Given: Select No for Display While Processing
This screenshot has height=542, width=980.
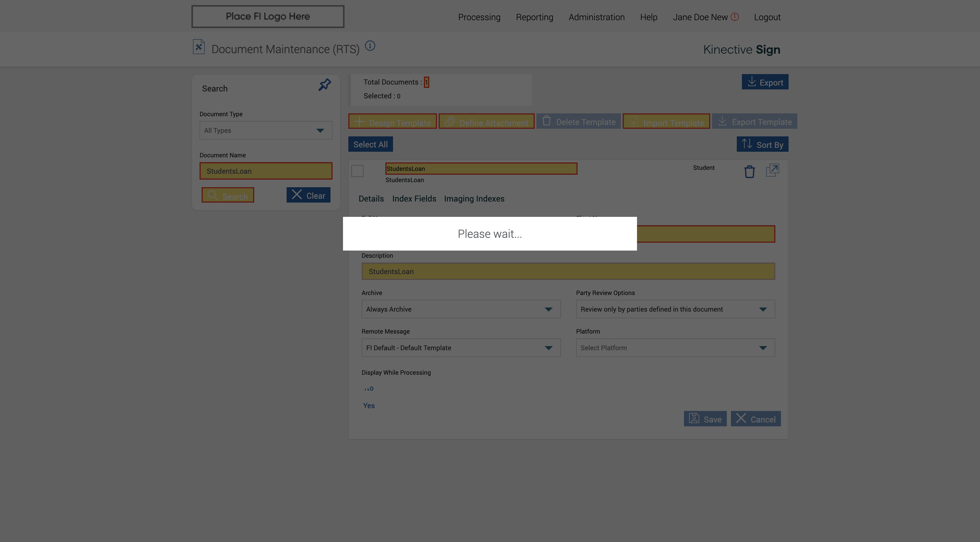Looking at the screenshot, I should 369,388.
